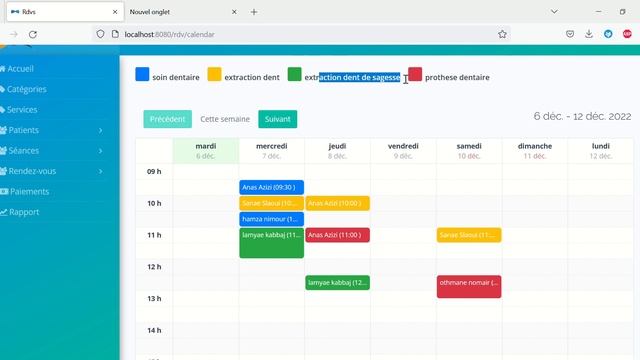Expand the Patients submenu chevron
This screenshot has height=360, width=640.
[x=100, y=130]
